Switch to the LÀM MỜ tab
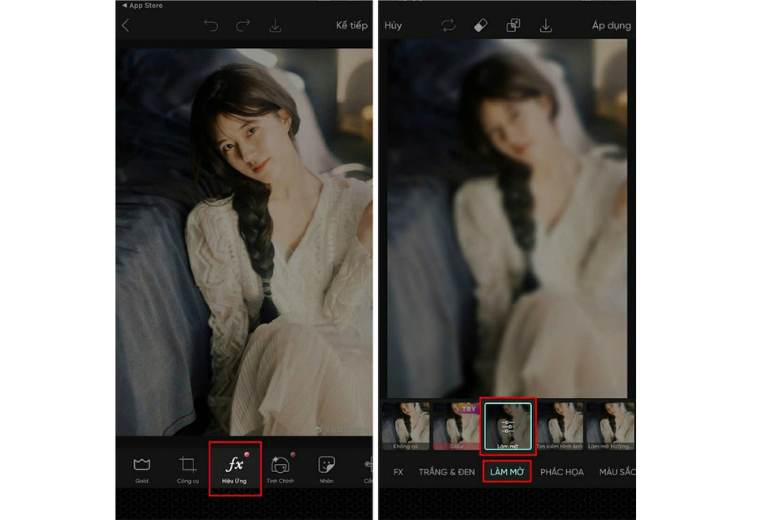Viewport: 780px width, 520px height. [506, 471]
